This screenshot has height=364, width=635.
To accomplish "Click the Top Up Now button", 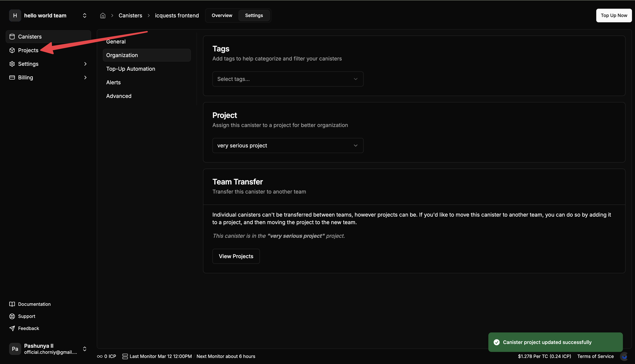I will point(614,15).
